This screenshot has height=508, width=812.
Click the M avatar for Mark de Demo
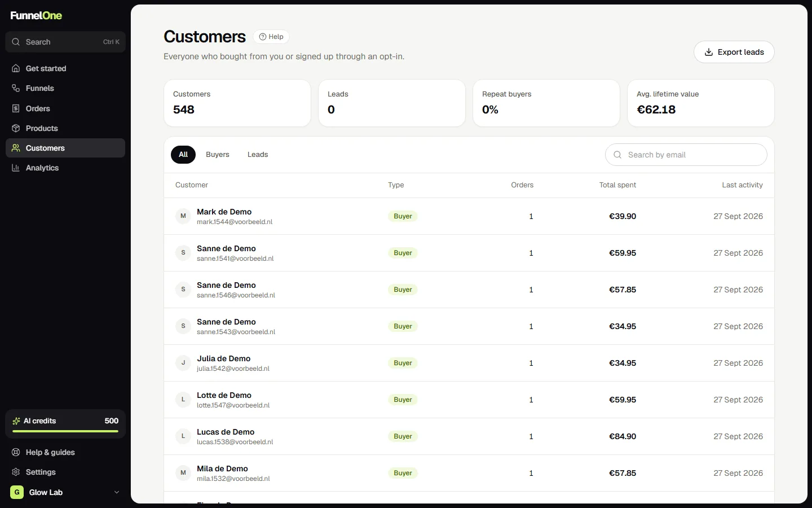(183, 216)
